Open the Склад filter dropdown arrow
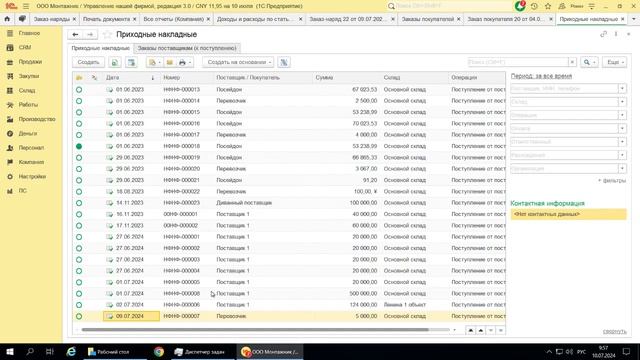The image size is (640, 360). pyautogui.click(x=622, y=102)
